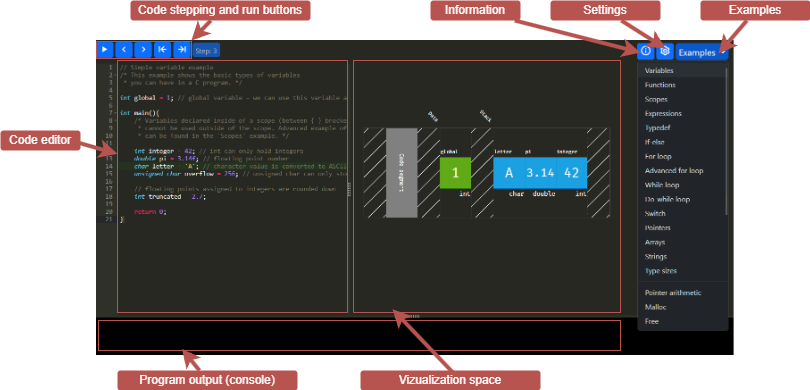Open the For loop example
This screenshot has height=390, width=810.
(x=682, y=156)
